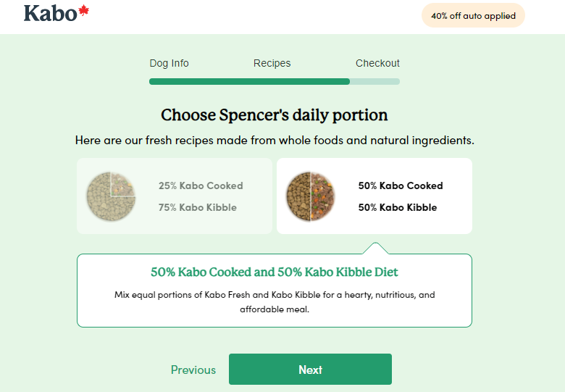This screenshot has height=392, width=565.
Task: Go back with the Previous link
Action: click(193, 370)
